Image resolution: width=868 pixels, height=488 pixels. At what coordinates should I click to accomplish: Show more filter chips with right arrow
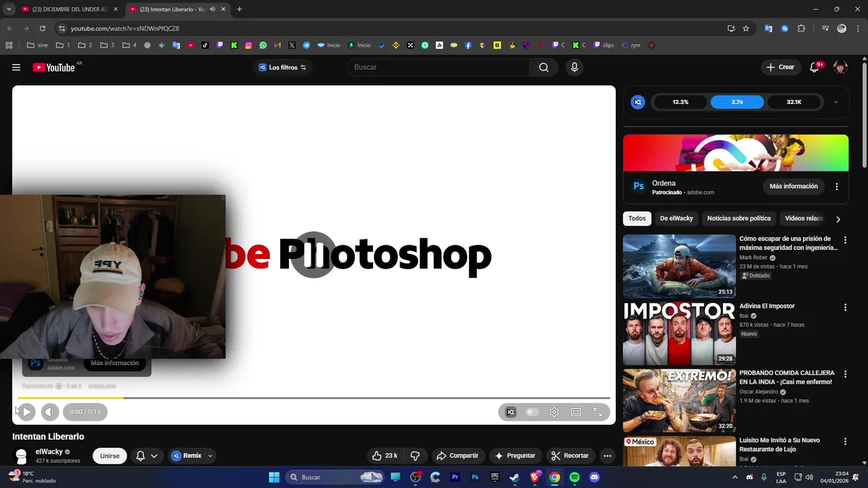pos(837,219)
